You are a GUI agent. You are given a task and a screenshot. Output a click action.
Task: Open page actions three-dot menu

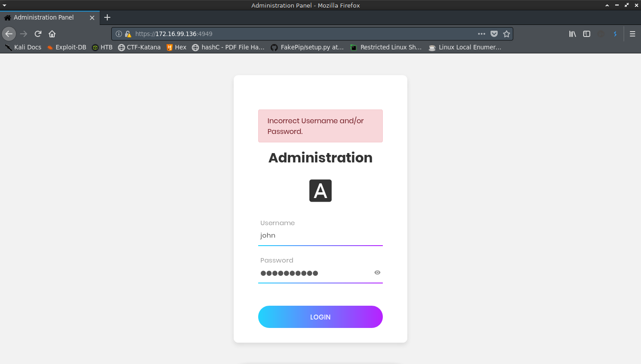(x=482, y=34)
